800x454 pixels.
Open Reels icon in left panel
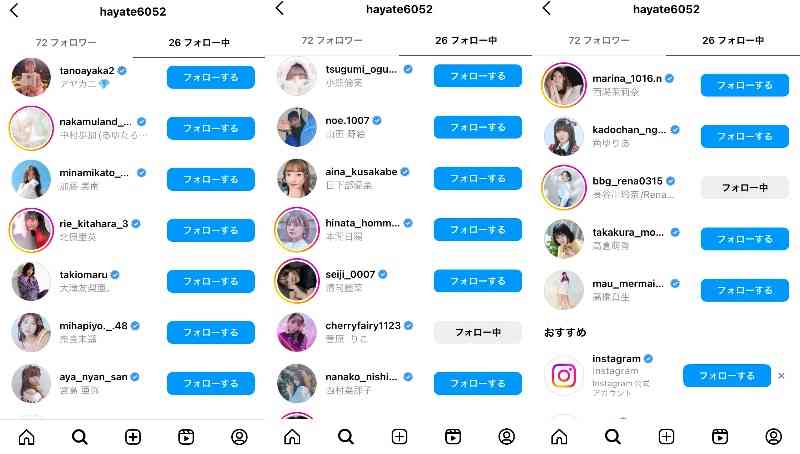[186, 437]
